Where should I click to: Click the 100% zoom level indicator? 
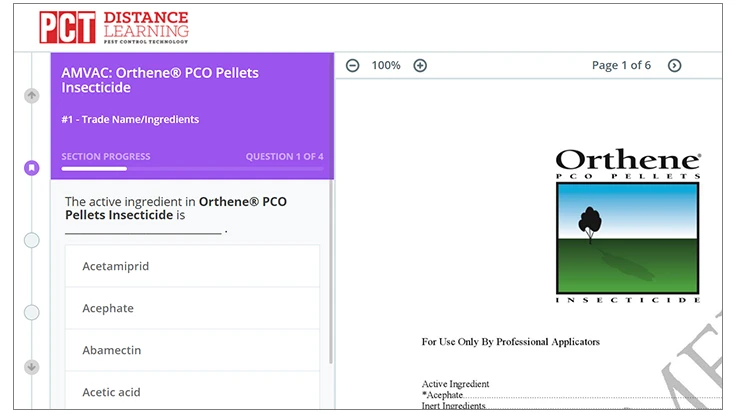coord(386,66)
